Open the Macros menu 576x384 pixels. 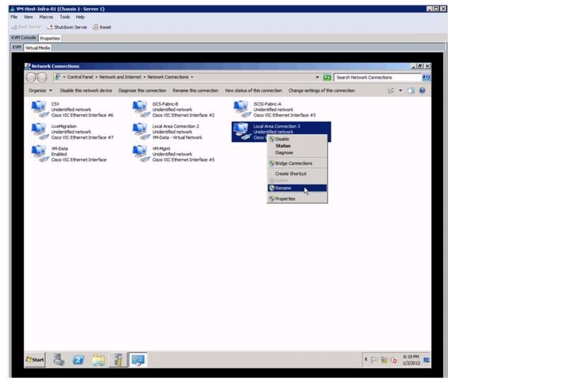(x=46, y=17)
